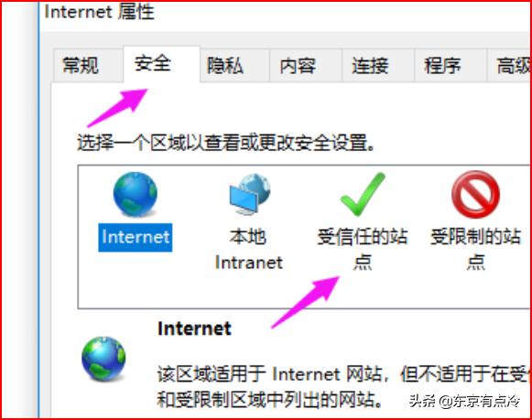Click the large globe beside the Internet heading
This screenshot has height=420, width=532.
103,359
